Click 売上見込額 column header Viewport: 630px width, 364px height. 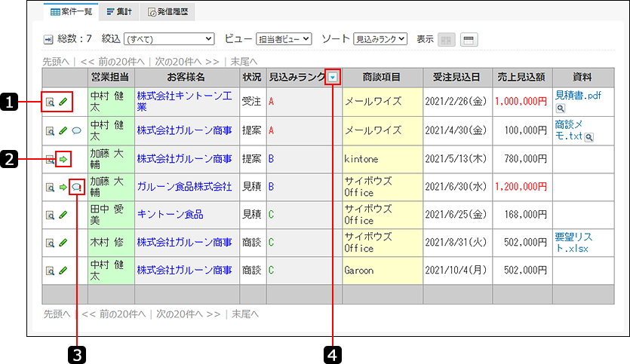(522, 78)
